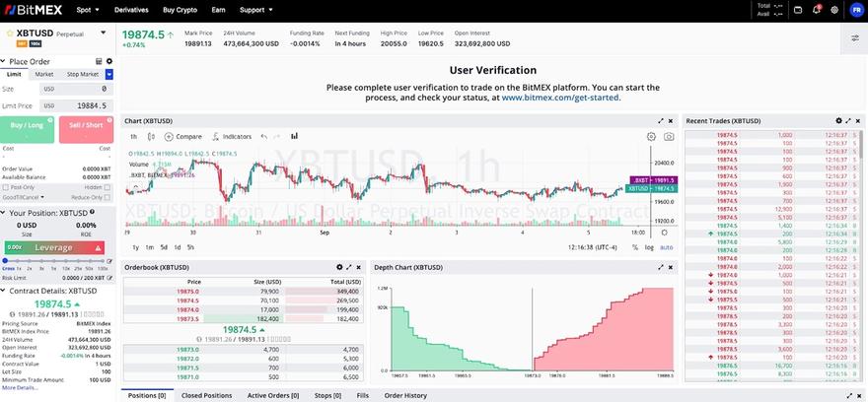Open the Spot menu dropdown

click(x=88, y=10)
